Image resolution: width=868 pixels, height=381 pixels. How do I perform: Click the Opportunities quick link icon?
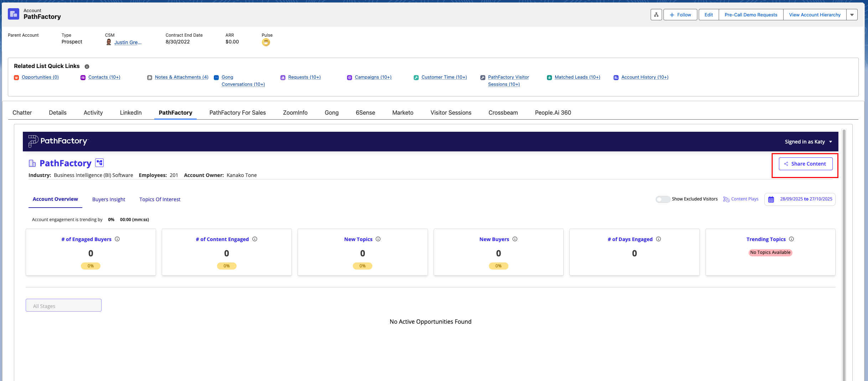tap(16, 78)
